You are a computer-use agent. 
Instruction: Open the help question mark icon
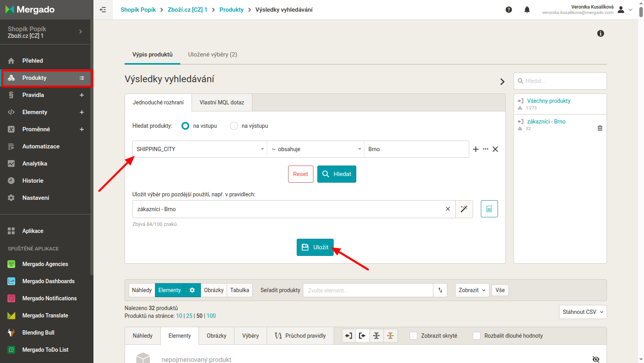(509, 10)
